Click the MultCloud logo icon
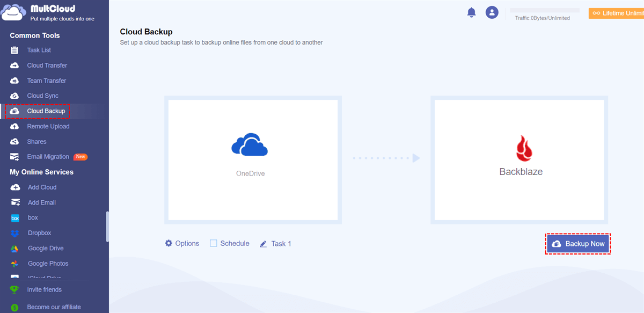This screenshot has width=644, height=313. [13, 13]
